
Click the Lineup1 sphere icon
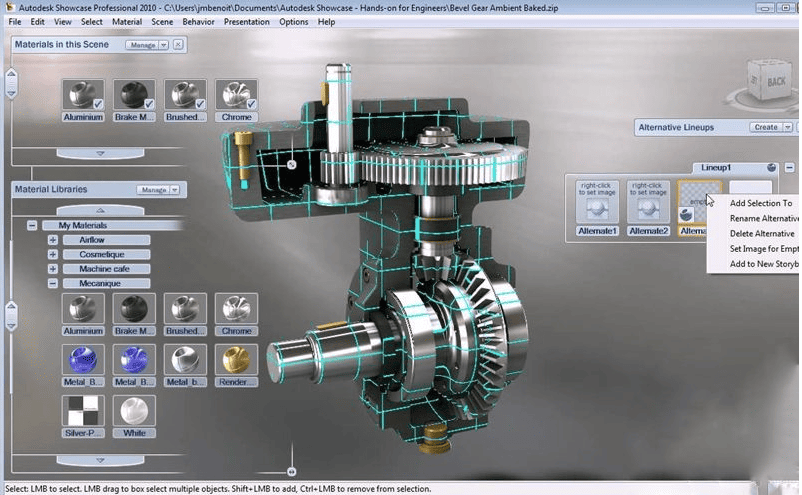pyautogui.click(x=771, y=168)
